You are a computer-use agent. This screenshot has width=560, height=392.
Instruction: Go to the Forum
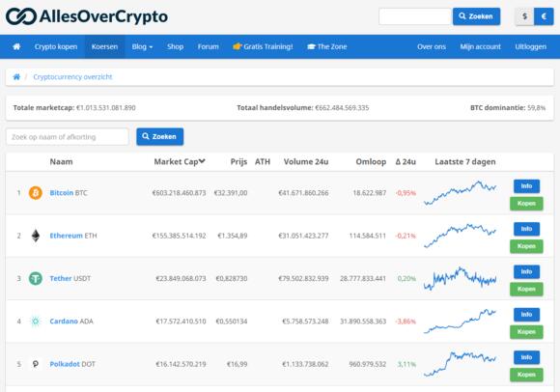click(208, 46)
